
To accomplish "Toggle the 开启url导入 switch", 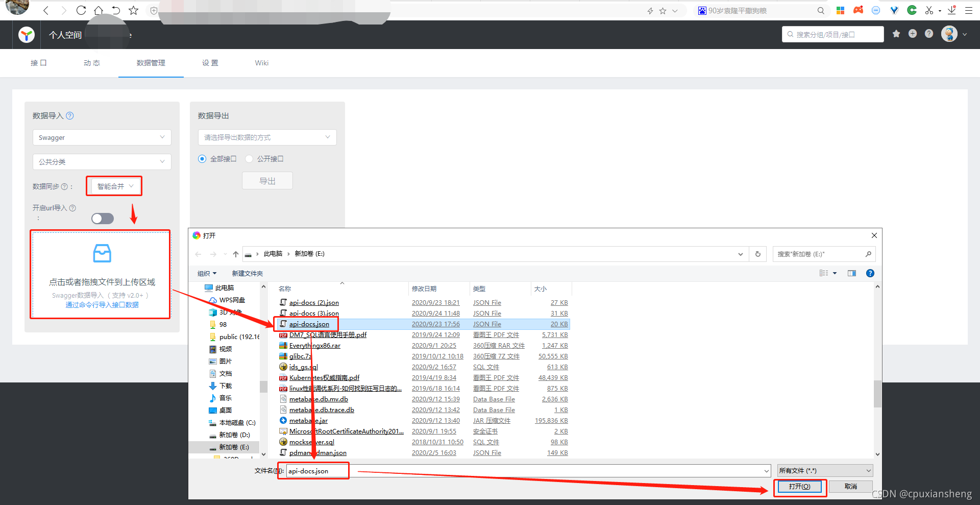I will (x=103, y=219).
